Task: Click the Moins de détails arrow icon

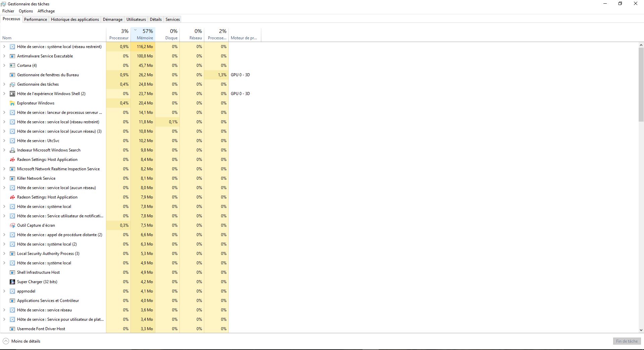Action: point(6,341)
